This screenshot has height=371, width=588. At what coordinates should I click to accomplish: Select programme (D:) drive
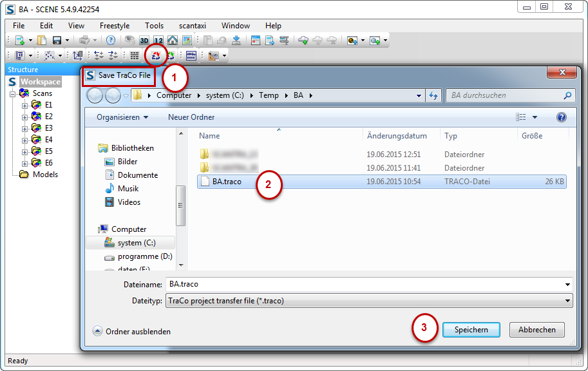click(x=138, y=256)
